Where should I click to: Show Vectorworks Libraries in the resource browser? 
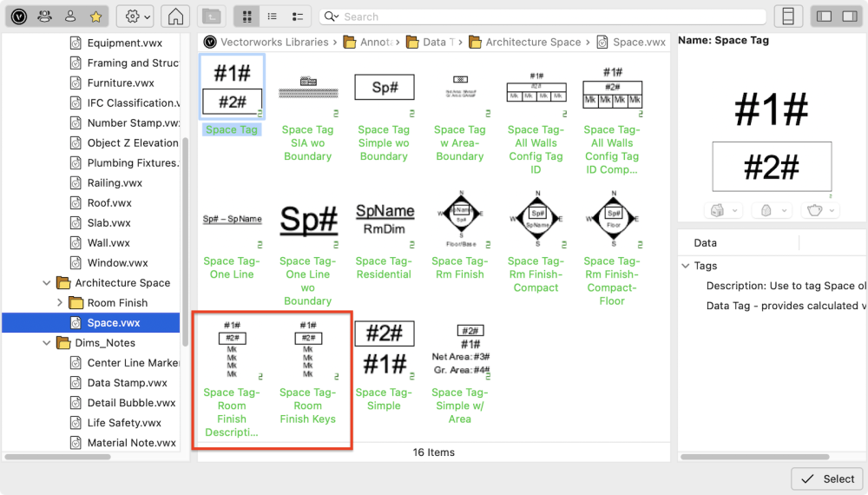pyautogui.click(x=19, y=16)
